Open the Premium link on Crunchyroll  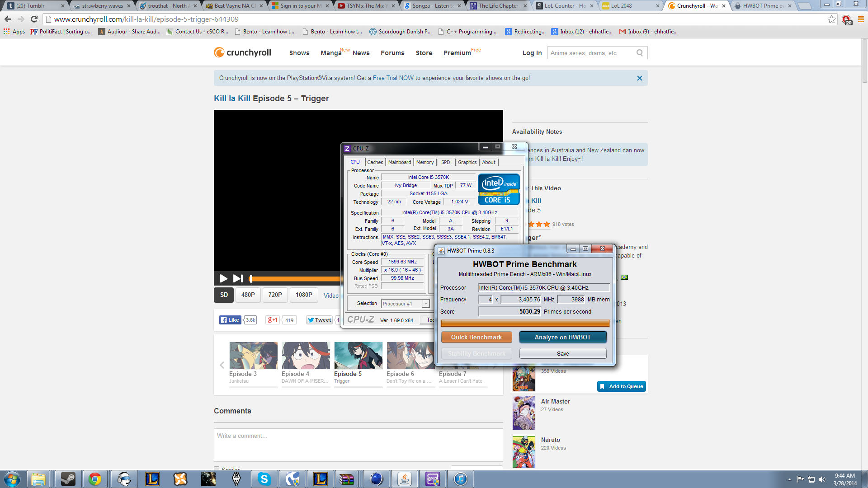click(457, 53)
